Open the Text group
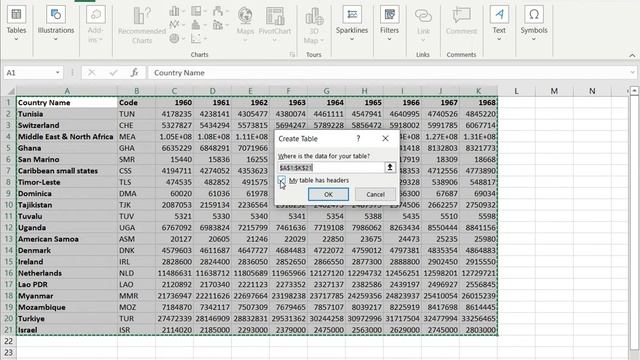This screenshot has width=640, height=360. pos(499,23)
